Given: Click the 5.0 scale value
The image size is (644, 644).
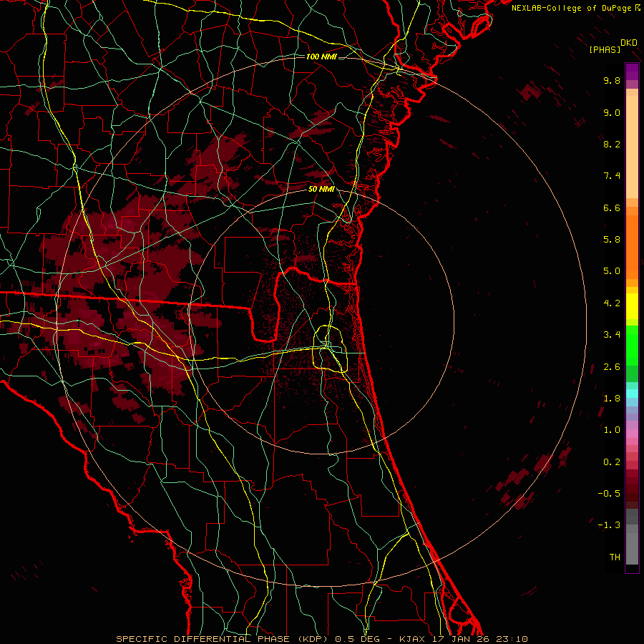Looking at the screenshot, I should click(612, 271).
